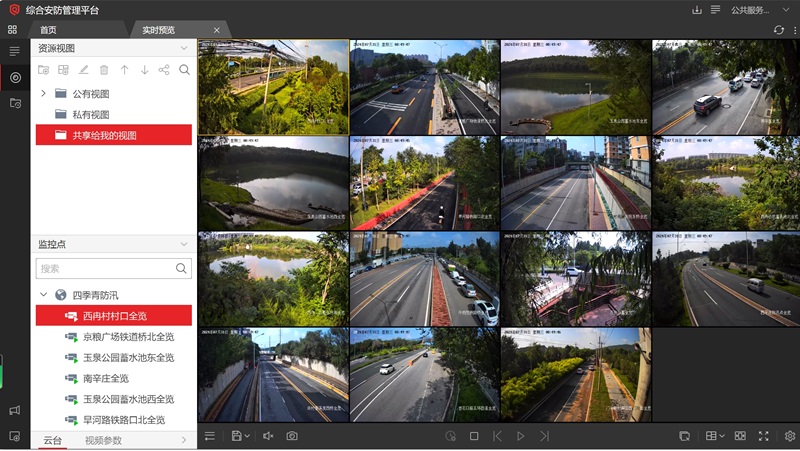Open the download icon in title bar

tap(697, 10)
